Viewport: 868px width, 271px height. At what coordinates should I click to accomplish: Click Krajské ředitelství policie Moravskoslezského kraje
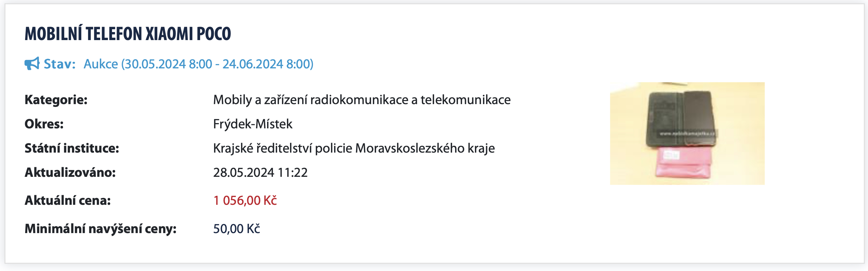[x=354, y=148]
